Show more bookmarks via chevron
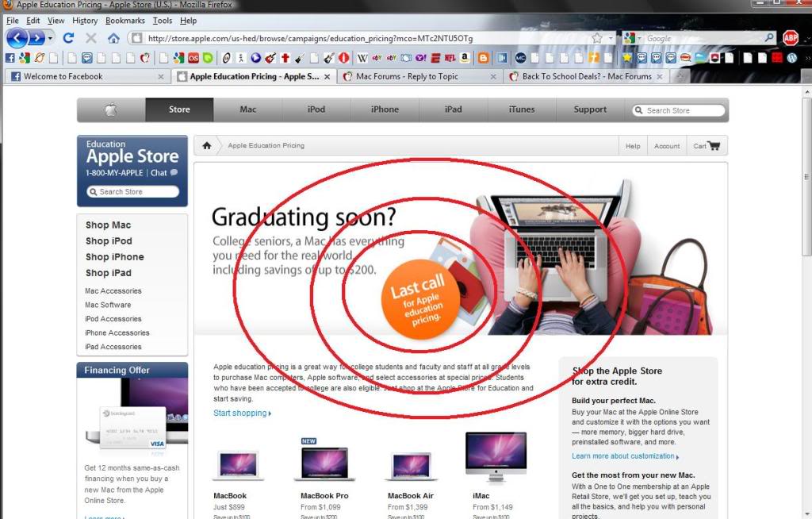Image resolution: width=812 pixels, height=519 pixels. (x=806, y=58)
